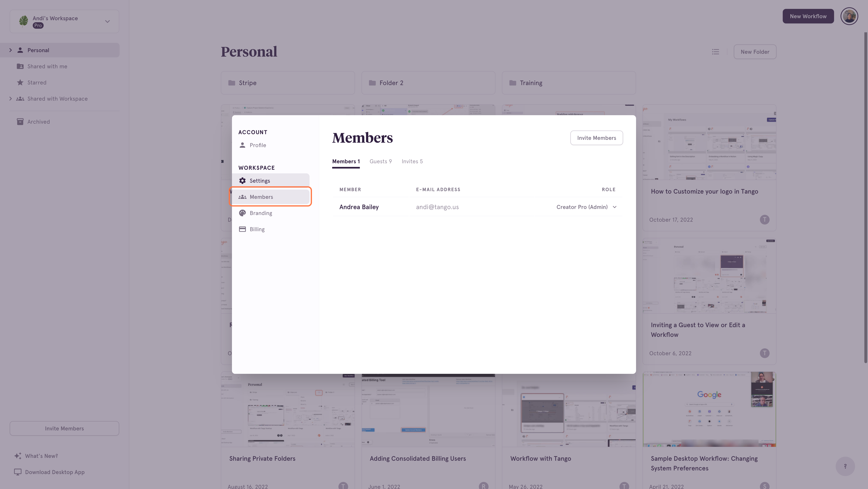Select the Members item in the modal sidebar
868x489 pixels.
coord(271,197)
